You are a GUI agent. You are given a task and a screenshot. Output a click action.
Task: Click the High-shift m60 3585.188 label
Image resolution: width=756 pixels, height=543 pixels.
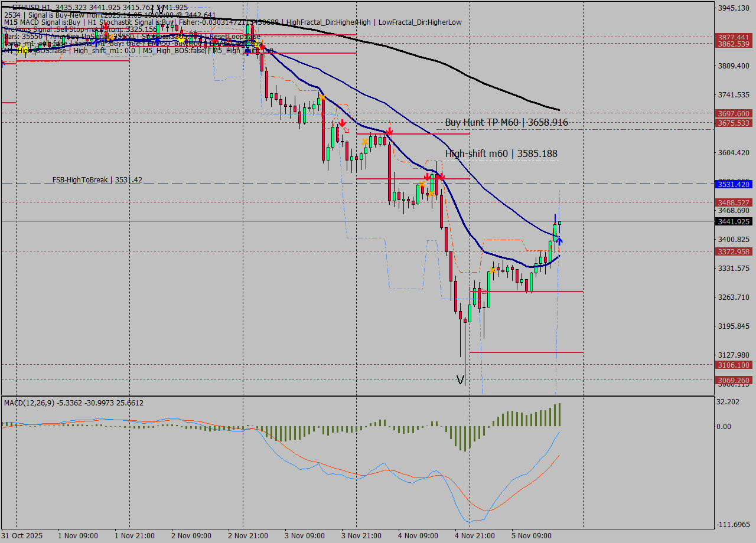tap(501, 153)
